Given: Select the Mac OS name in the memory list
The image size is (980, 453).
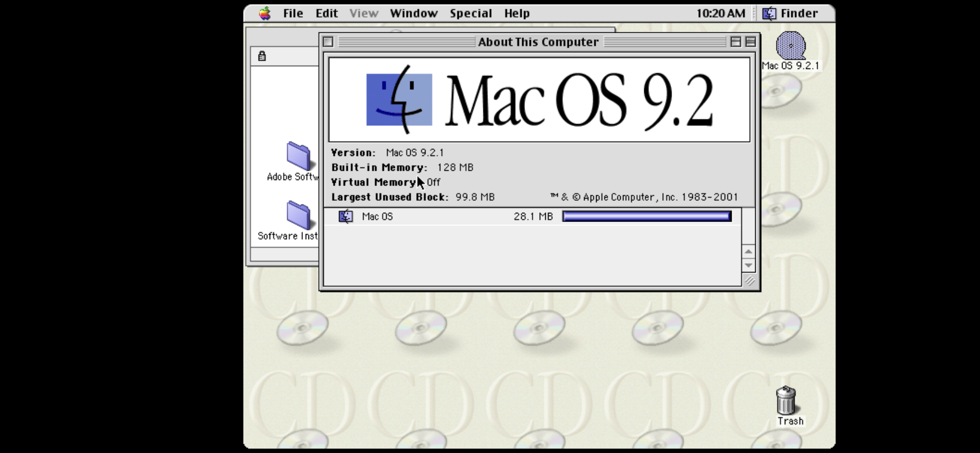Looking at the screenshot, I should pos(377,217).
